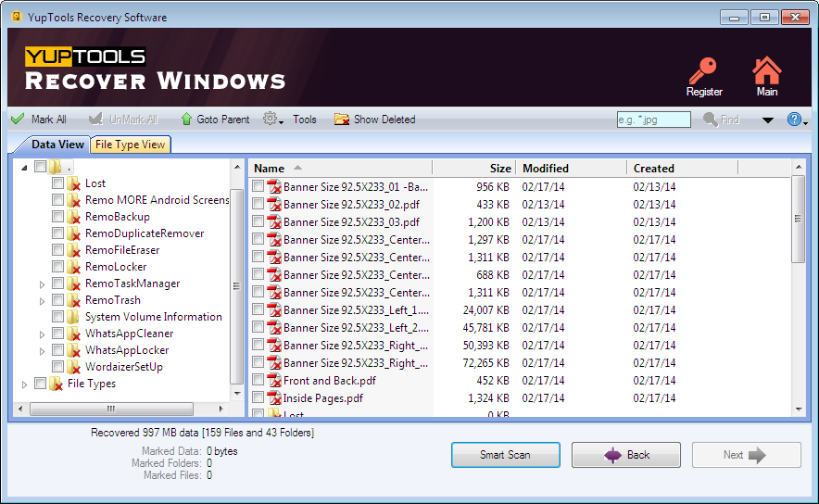Viewport: 819px width, 504px height.
Task: Open the help dropdown arrow
Action: pyautogui.click(x=805, y=122)
